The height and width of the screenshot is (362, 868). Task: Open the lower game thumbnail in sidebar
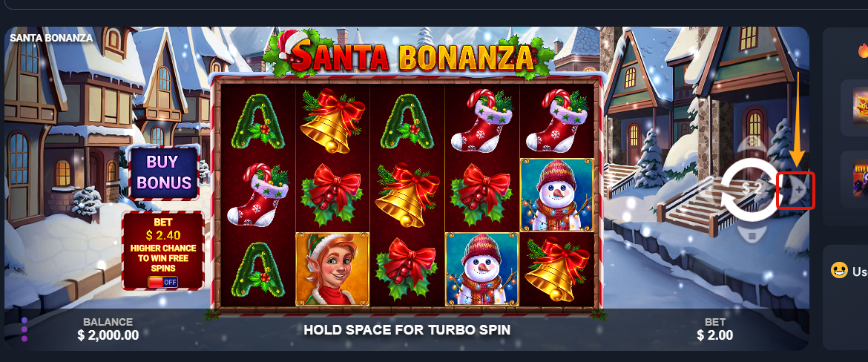click(x=861, y=178)
